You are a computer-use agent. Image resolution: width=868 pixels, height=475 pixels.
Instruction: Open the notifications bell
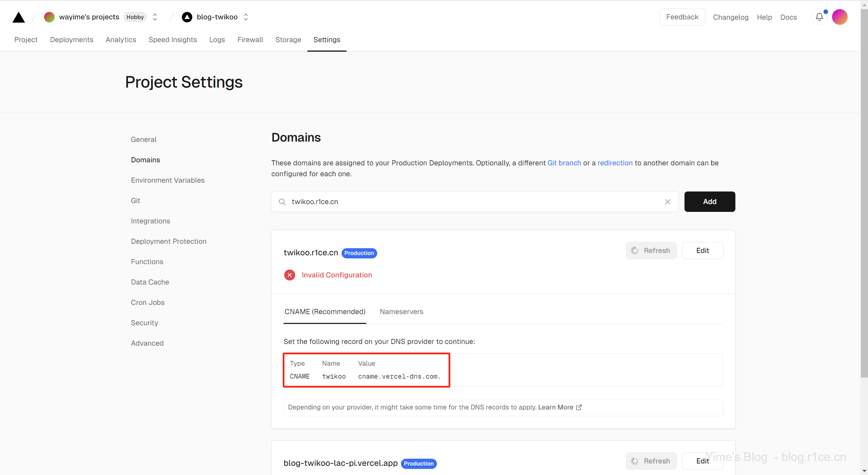coord(819,17)
